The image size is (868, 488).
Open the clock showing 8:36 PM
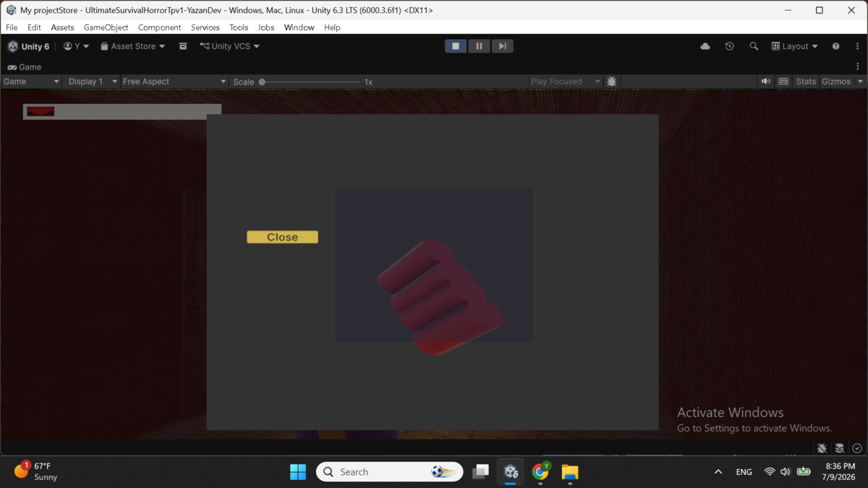click(x=838, y=472)
